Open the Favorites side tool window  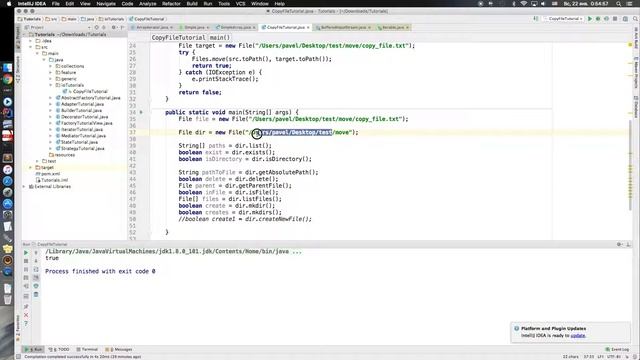pos(18,328)
